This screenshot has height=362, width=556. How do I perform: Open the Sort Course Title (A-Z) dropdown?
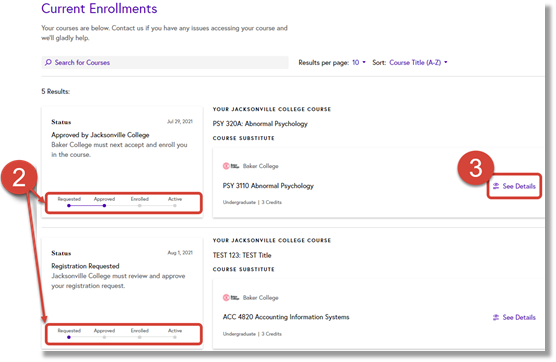click(x=418, y=62)
